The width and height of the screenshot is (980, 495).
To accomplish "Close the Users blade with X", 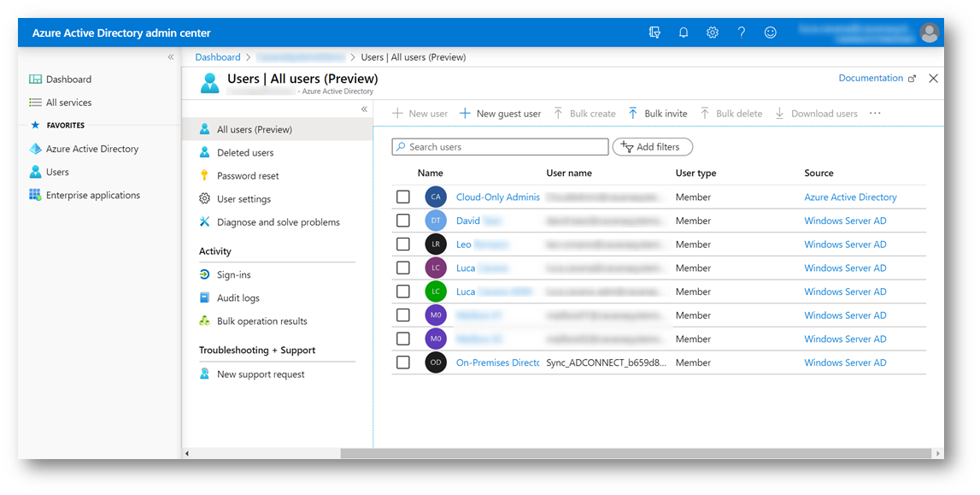I will tap(933, 78).
